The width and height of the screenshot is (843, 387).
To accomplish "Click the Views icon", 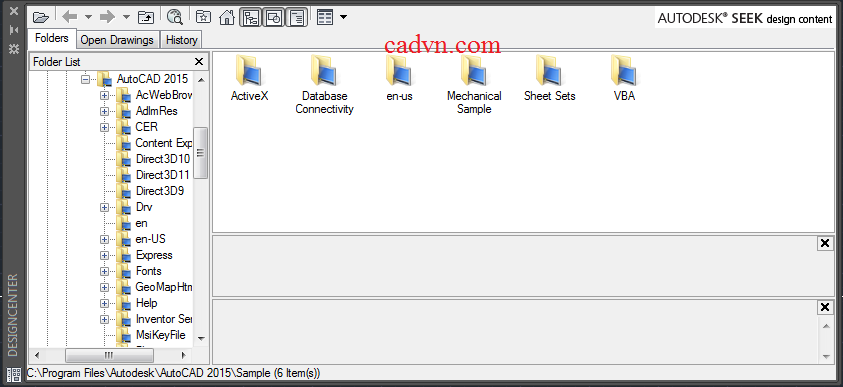I will [325, 17].
